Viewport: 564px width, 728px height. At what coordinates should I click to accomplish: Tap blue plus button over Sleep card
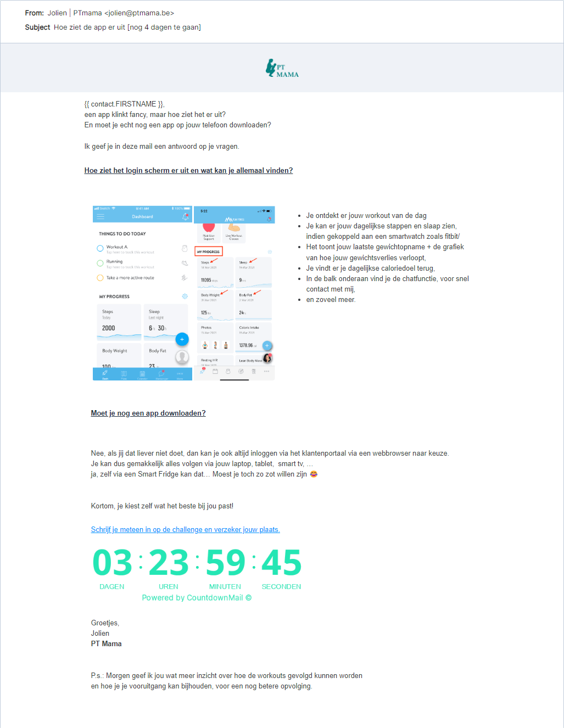182,339
